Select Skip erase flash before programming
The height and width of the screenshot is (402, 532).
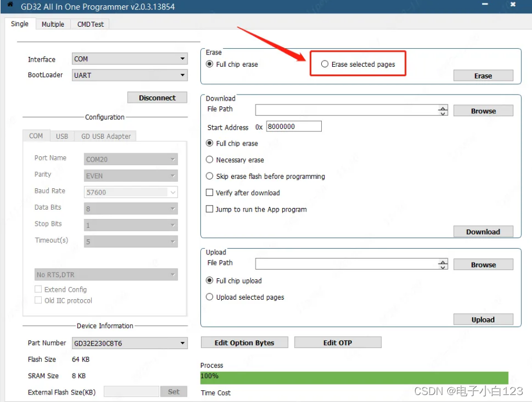[210, 176]
